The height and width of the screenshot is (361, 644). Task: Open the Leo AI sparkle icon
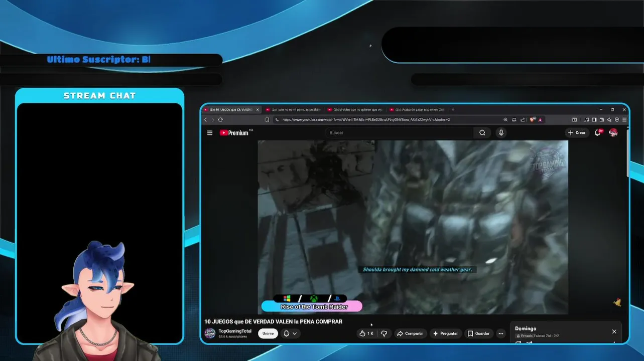point(609,120)
